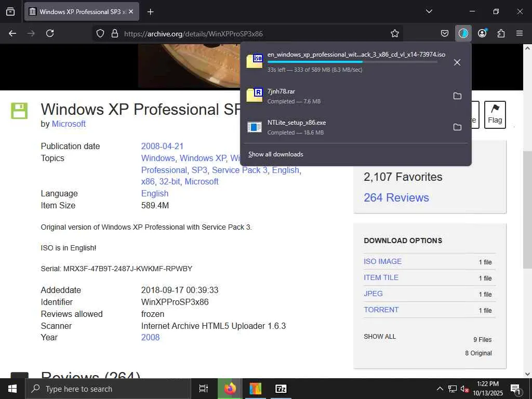Screen dimensions: 532x399
Task: Open the 2008 year link
Action: pyautogui.click(x=150, y=337)
